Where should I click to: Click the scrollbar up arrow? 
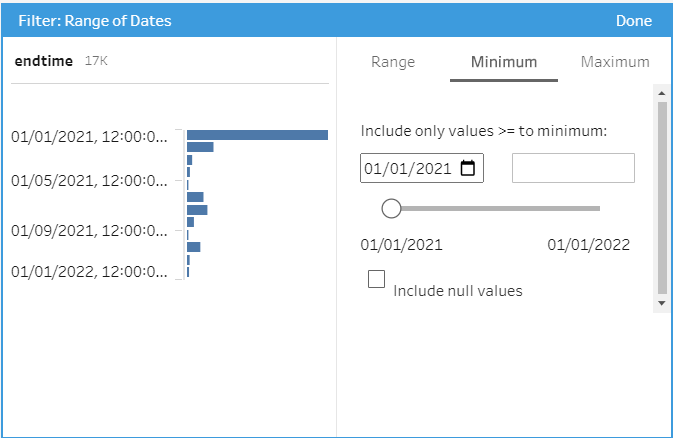click(x=661, y=92)
